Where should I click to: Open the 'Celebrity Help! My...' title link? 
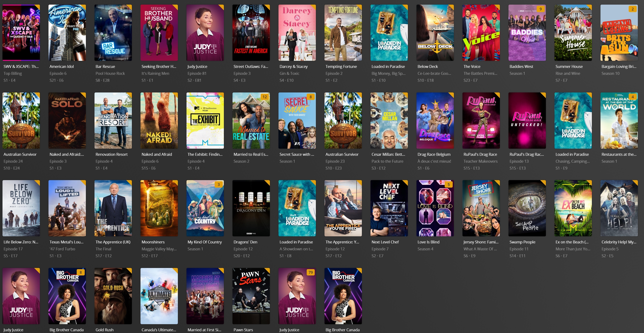coord(619,242)
